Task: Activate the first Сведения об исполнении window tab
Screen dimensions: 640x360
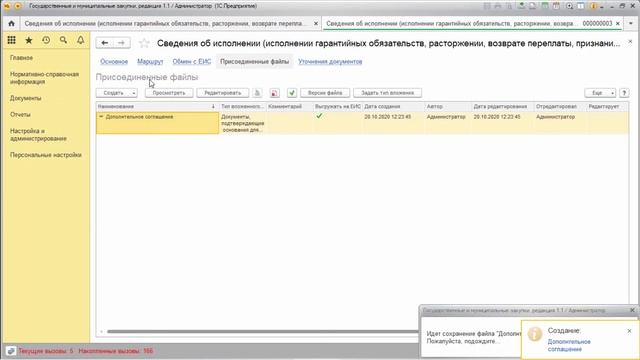Action: click(x=164, y=24)
